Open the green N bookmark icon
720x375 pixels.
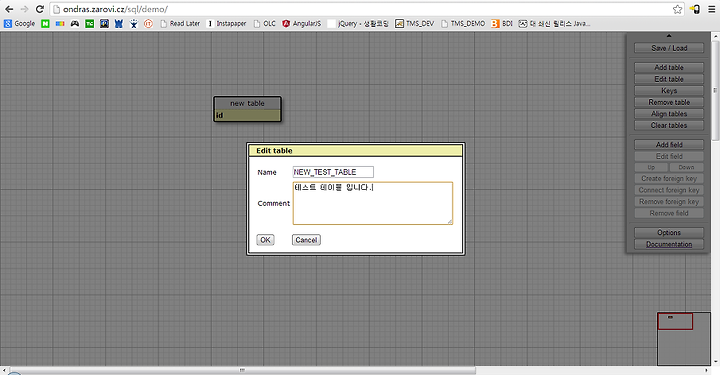tap(45, 23)
